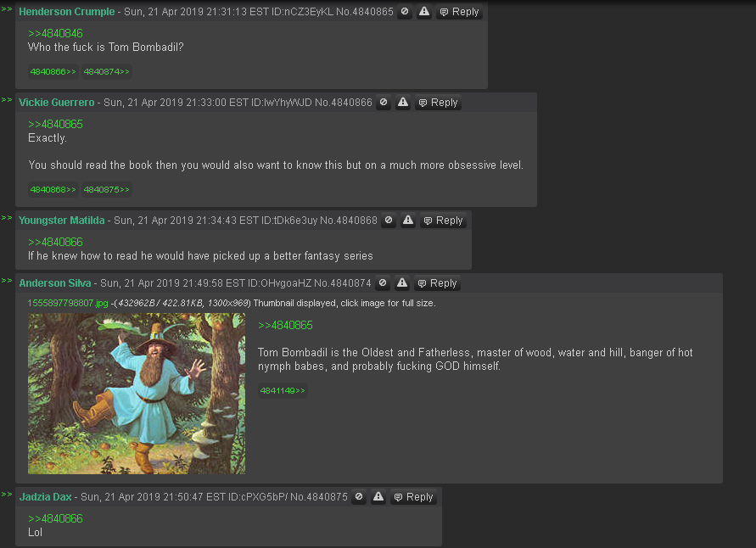Follow the >>4840846 quote link
Viewport: 756px width, 548px height.
point(55,33)
